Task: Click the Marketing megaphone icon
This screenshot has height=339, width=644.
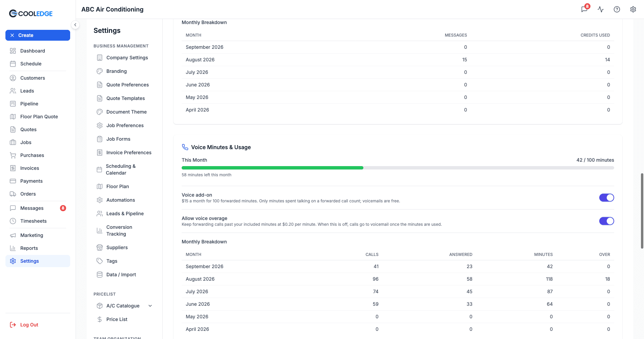Action: pos(13,235)
